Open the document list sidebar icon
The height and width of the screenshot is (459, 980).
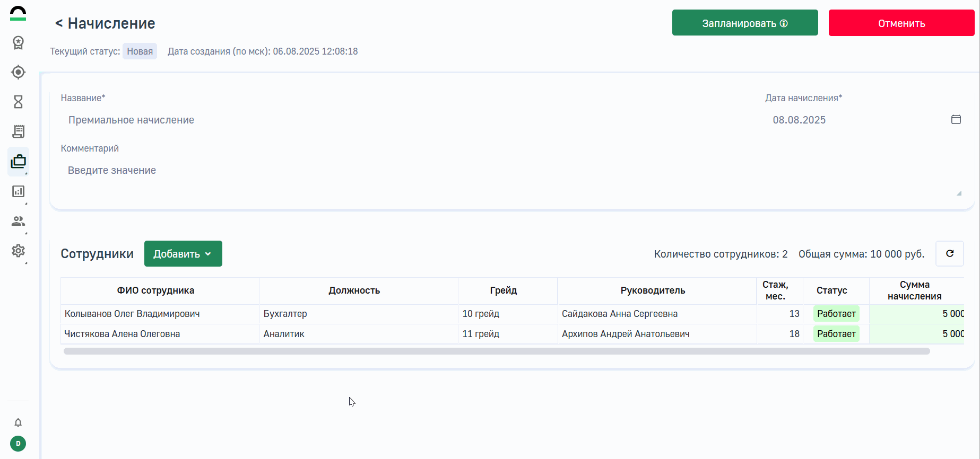pos(18,131)
